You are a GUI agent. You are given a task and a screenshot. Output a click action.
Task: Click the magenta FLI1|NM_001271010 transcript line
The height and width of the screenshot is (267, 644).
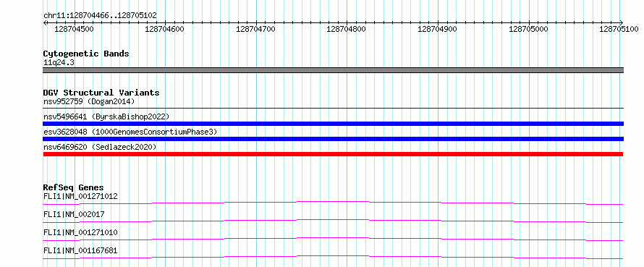[333, 239]
